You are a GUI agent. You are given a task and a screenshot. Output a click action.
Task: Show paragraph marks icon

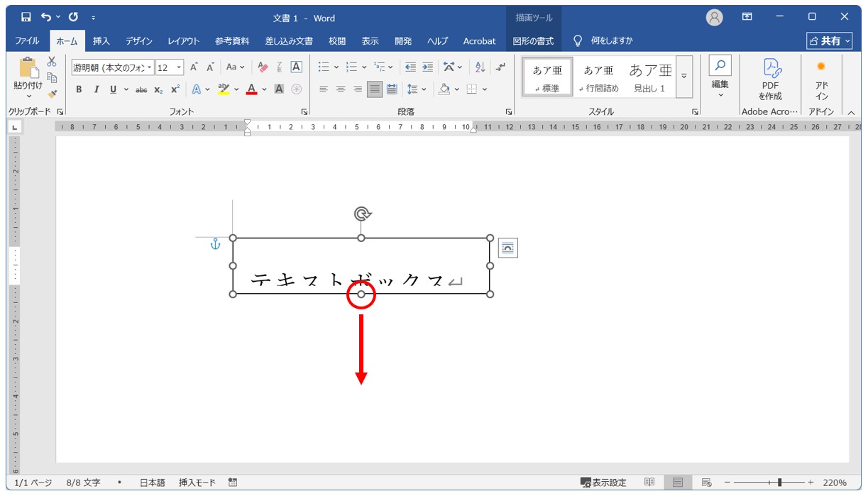point(500,67)
